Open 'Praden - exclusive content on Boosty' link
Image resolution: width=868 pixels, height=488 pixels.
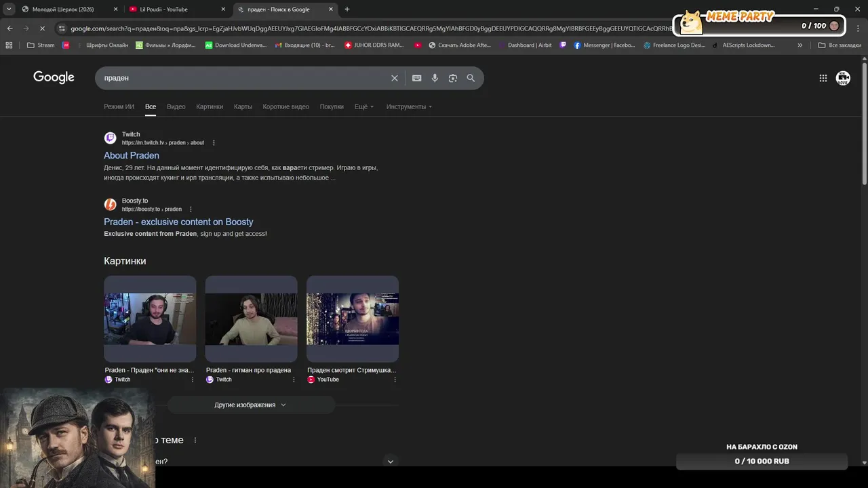[x=178, y=222]
